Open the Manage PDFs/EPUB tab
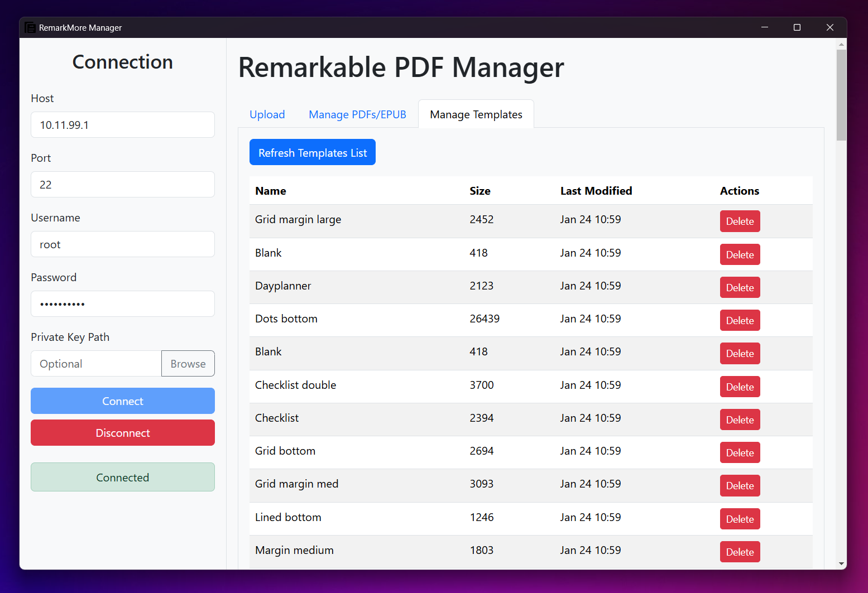Screen dimensions: 868x593 [357, 114]
